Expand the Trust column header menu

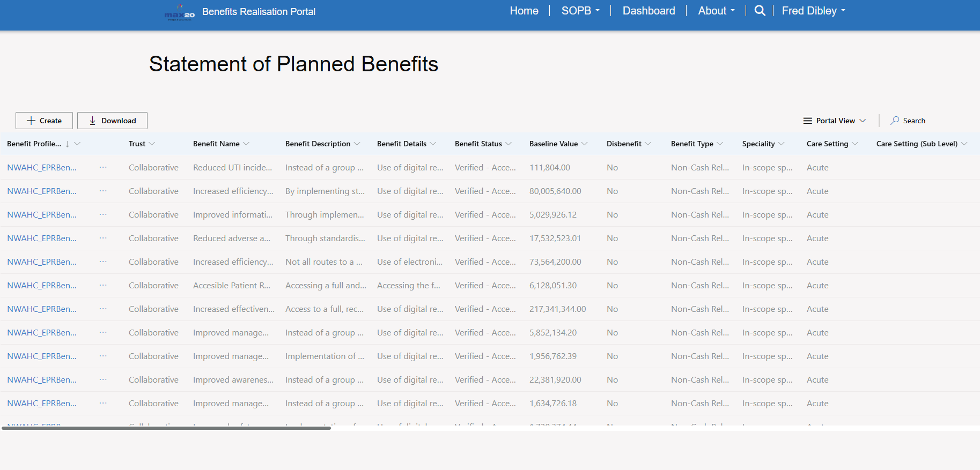click(152, 144)
